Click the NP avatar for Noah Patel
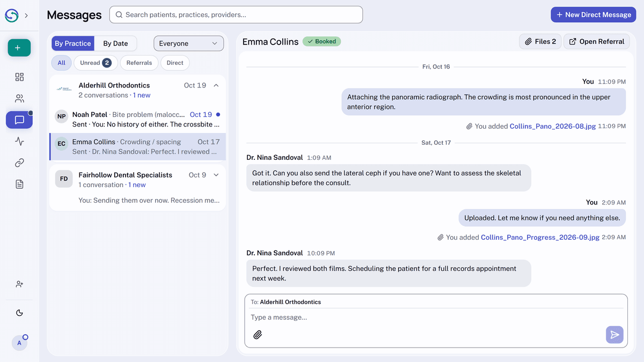The image size is (644, 362). tap(62, 116)
